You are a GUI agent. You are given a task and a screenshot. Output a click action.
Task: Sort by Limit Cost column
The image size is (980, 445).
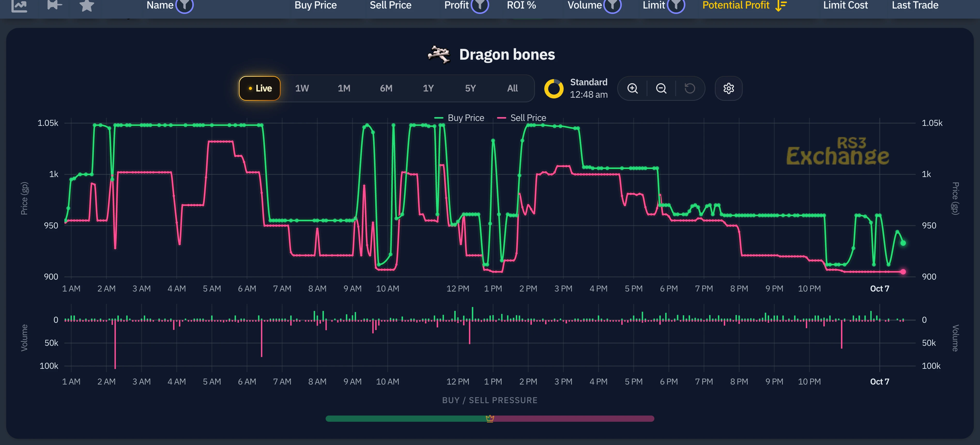pos(845,5)
